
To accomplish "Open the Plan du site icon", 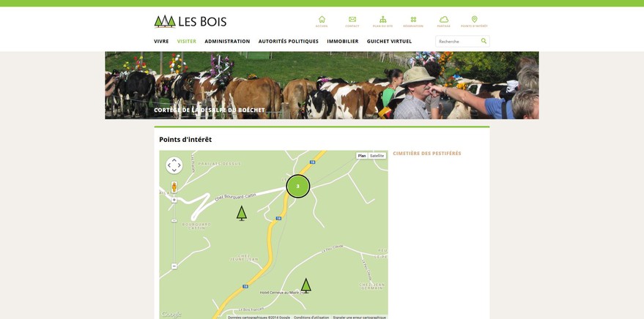I will pos(382,21).
